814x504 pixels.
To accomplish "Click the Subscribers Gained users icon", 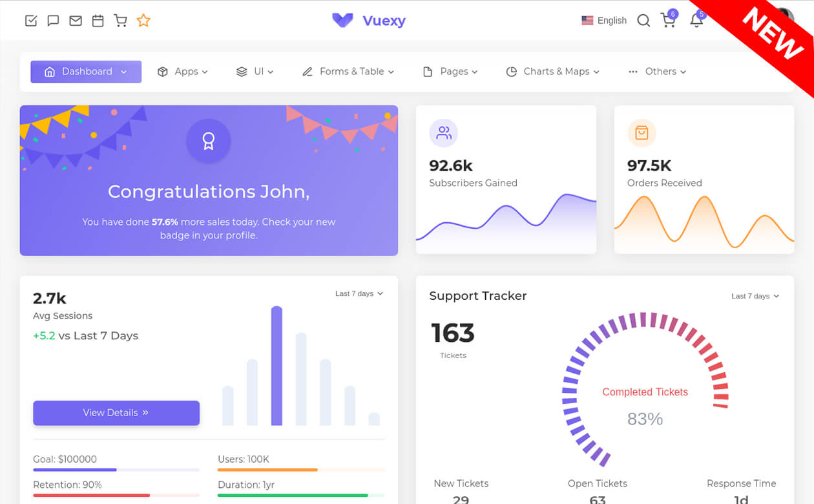I will coord(444,133).
